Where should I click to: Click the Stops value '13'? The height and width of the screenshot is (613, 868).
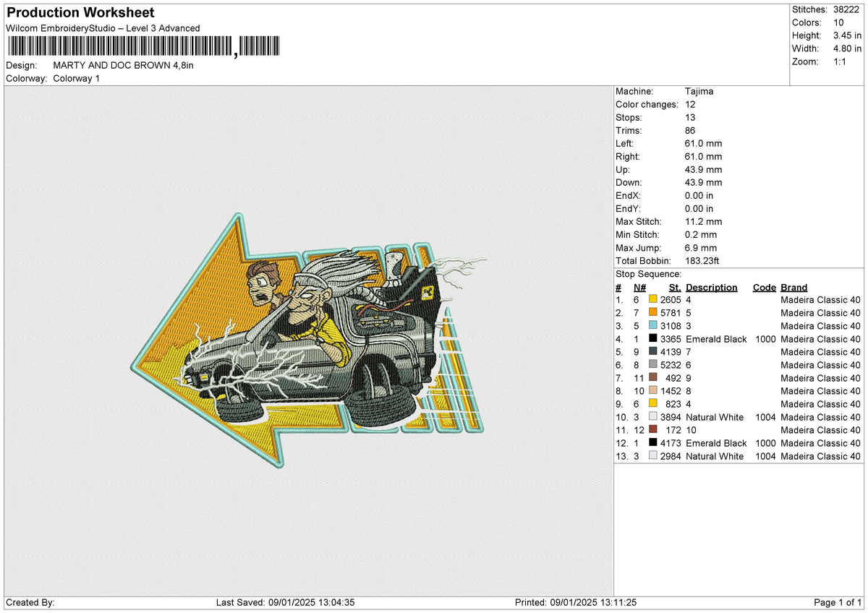pyautogui.click(x=690, y=117)
